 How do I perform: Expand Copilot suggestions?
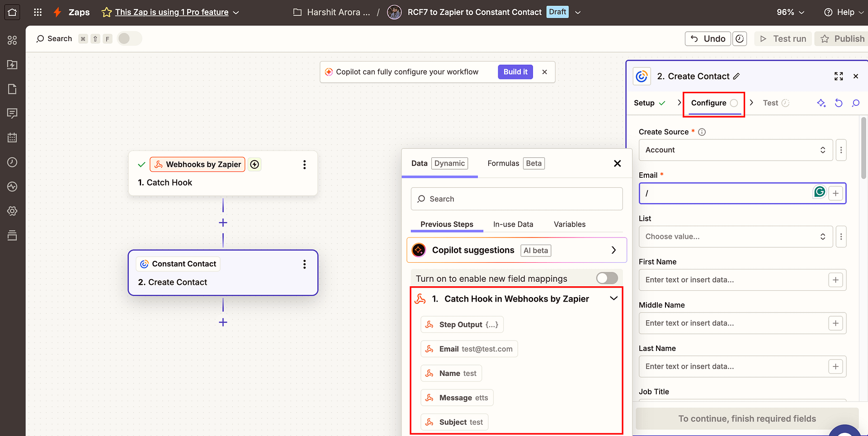517,250
